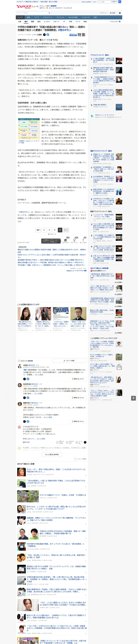This screenshot has height=644, width=138.
Task: Click the 記事に関する報告 report icon link
Action: 24,242
